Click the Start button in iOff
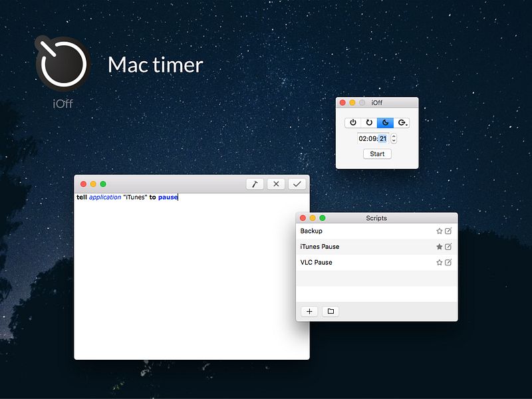532x399 pixels. pyautogui.click(x=377, y=154)
